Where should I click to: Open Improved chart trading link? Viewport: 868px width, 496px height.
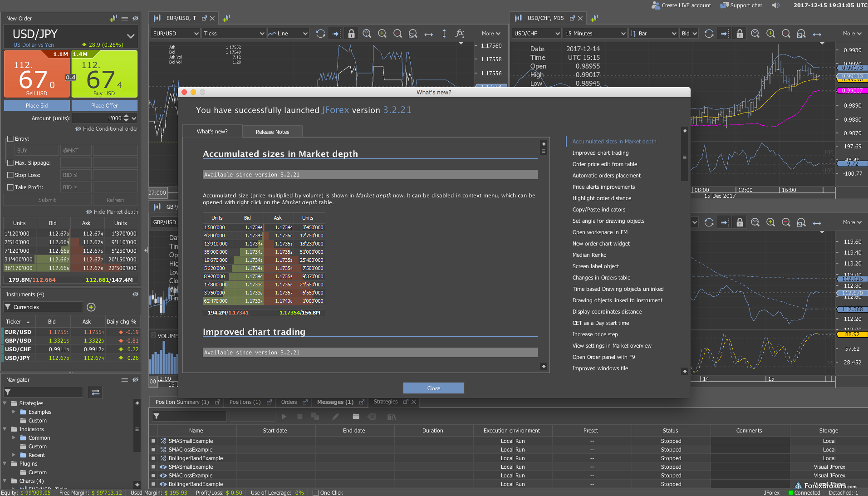tap(600, 153)
